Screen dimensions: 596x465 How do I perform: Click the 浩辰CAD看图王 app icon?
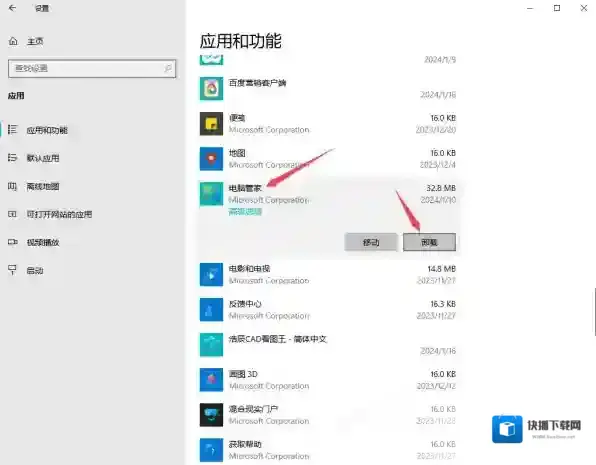click(x=211, y=345)
